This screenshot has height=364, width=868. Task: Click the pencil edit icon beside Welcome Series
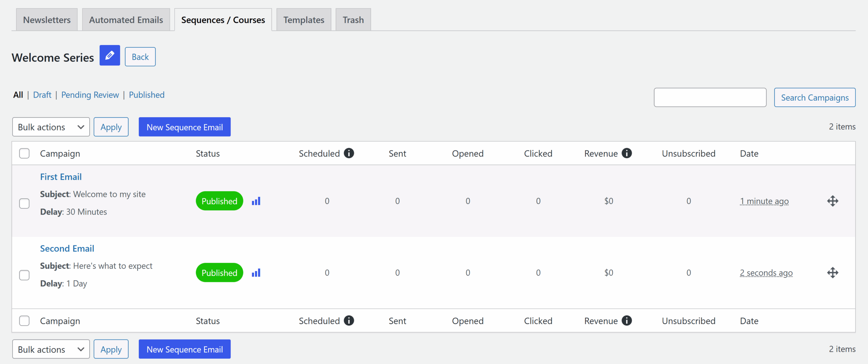point(110,55)
